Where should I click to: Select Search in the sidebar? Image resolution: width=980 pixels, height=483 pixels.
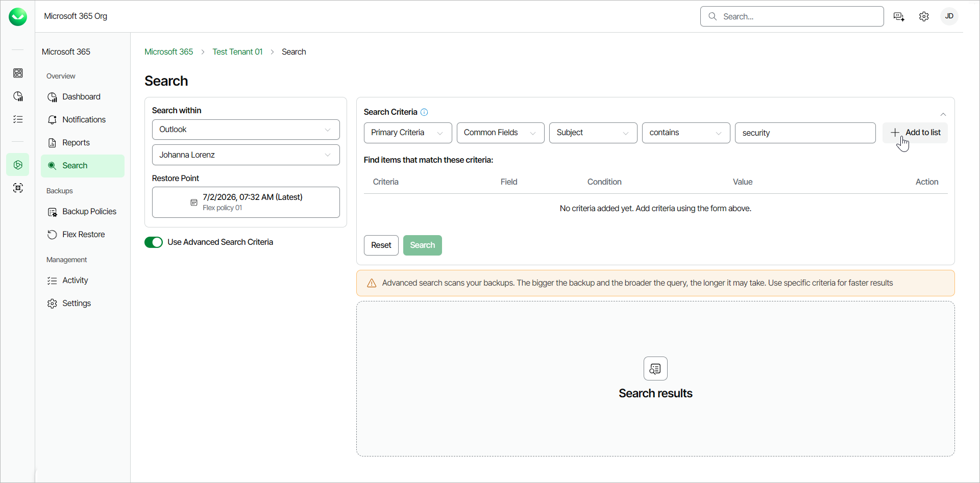(x=82, y=166)
